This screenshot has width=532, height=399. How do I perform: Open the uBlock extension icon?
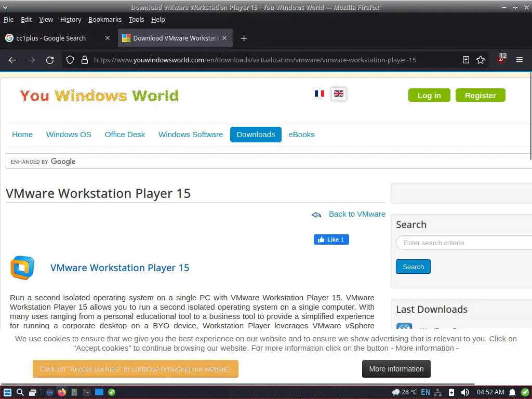(501, 59)
